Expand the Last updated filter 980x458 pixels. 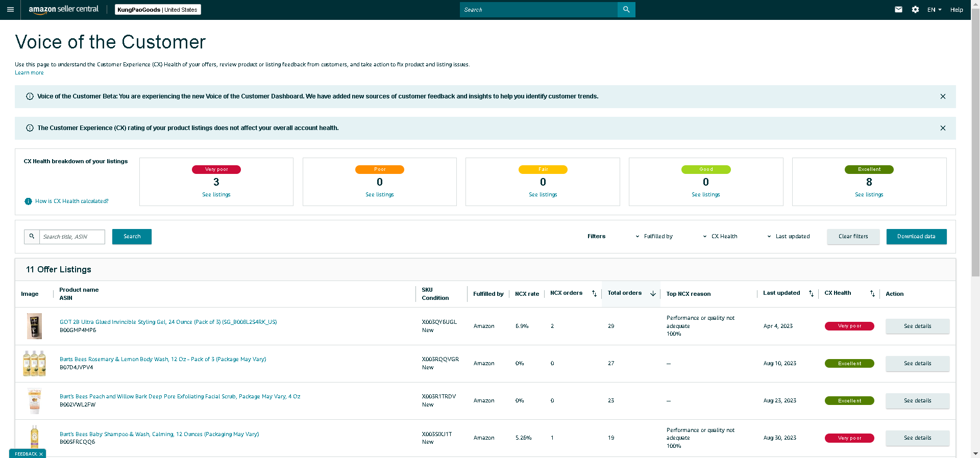788,237
